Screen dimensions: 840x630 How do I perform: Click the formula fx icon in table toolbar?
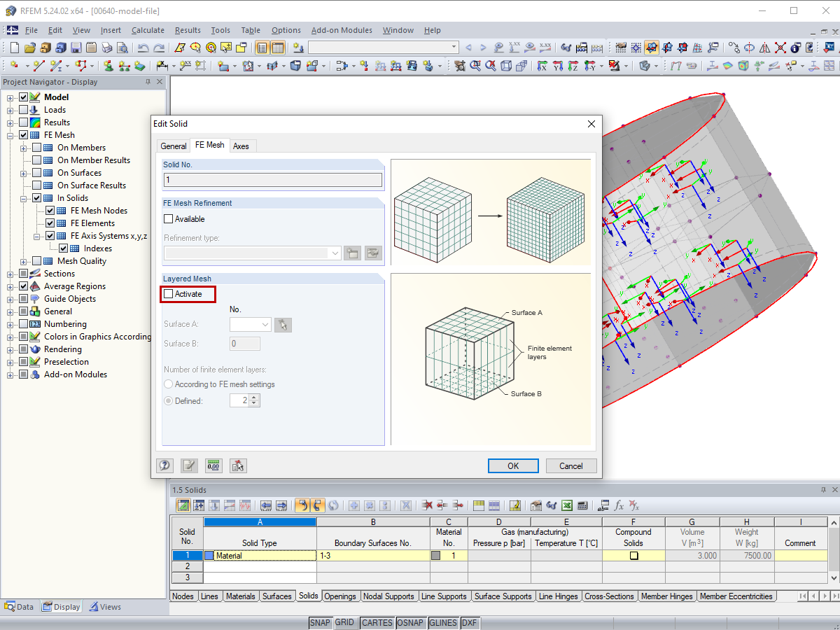(x=619, y=505)
